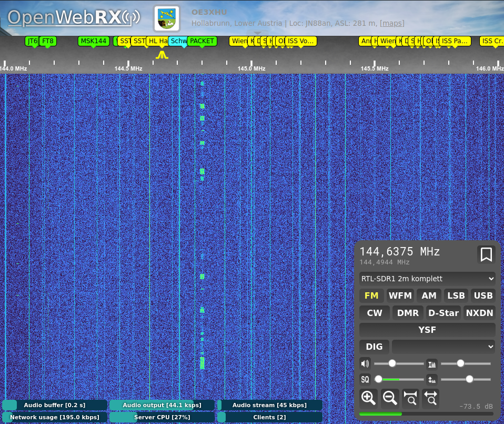Switch to USB modulation mode
Screen dimensions: 504x424
point(483,295)
